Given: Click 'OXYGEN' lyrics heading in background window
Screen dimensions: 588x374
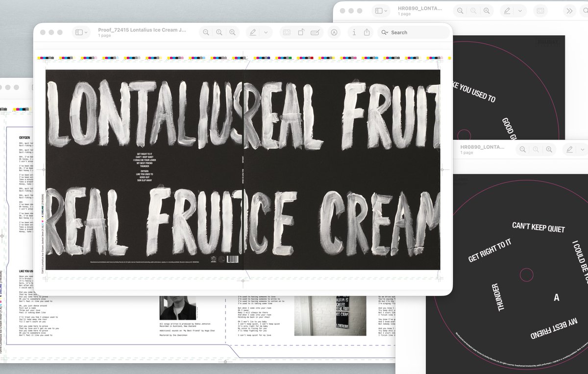Looking at the screenshot, I should click(25, 139).
